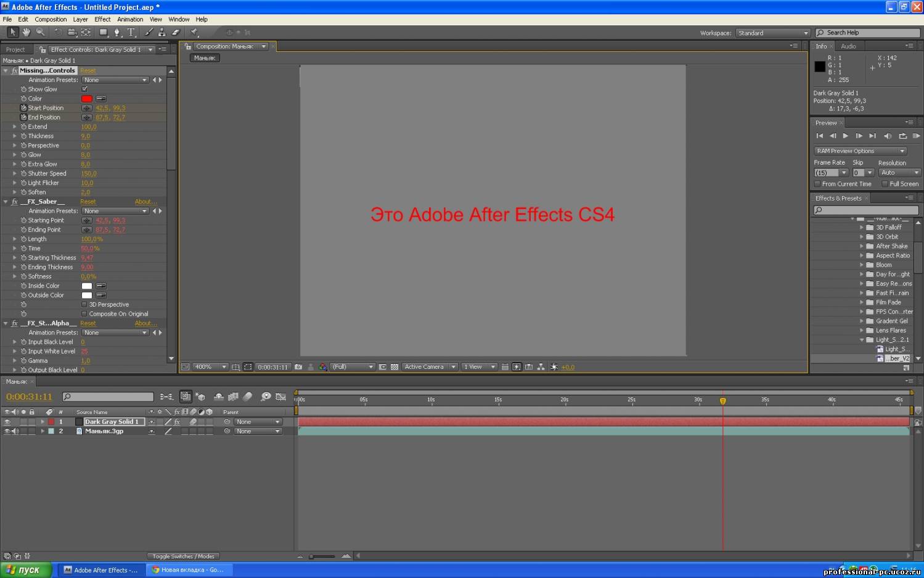This screenshot has height=578, width=924.
Task: Open the Active Camera view dropdown
Action: tap(430, 366)
